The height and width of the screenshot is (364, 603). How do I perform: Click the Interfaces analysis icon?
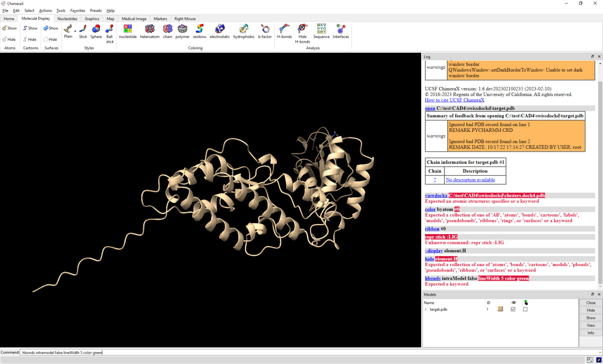(341, 31)
